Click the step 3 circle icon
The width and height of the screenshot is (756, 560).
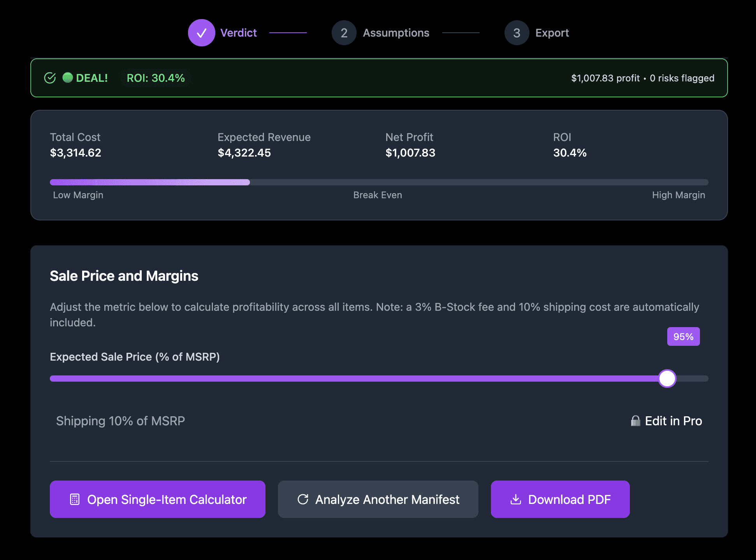coord(517,33)
